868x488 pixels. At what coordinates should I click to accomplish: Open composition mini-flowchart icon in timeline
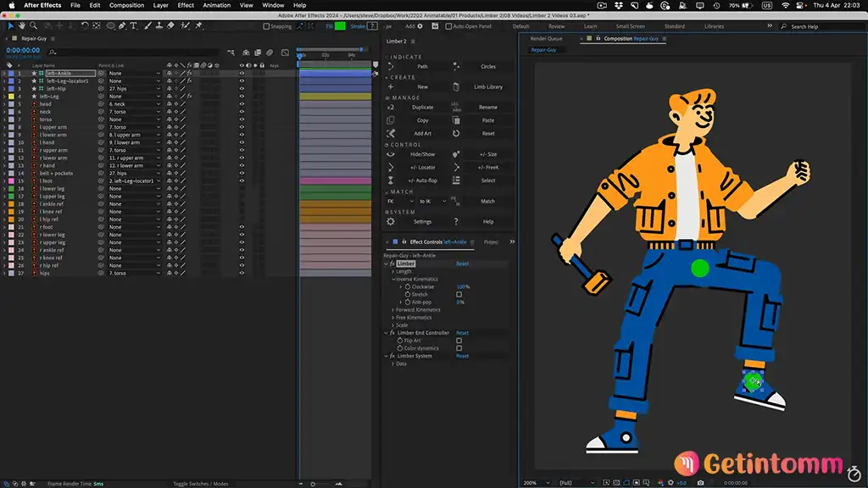point(231,53)
